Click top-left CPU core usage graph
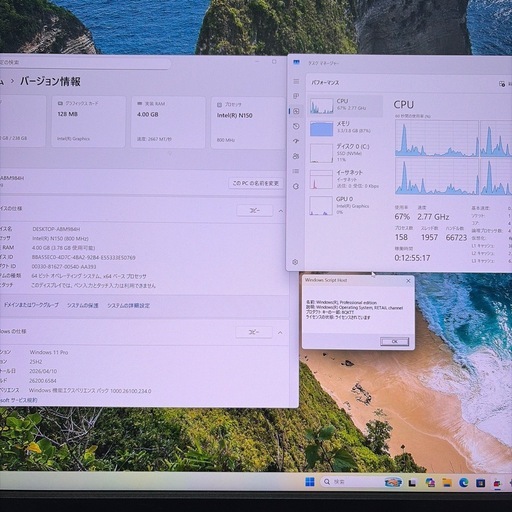 [437, 138]
